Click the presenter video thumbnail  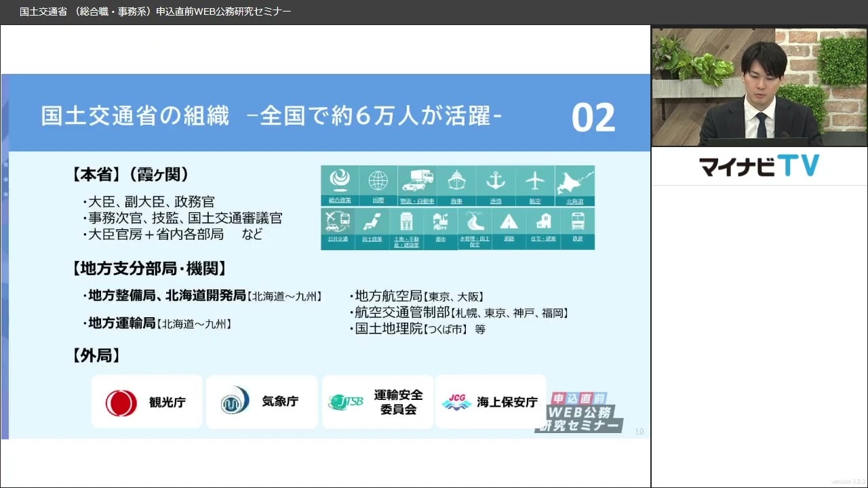pos(759,87)
